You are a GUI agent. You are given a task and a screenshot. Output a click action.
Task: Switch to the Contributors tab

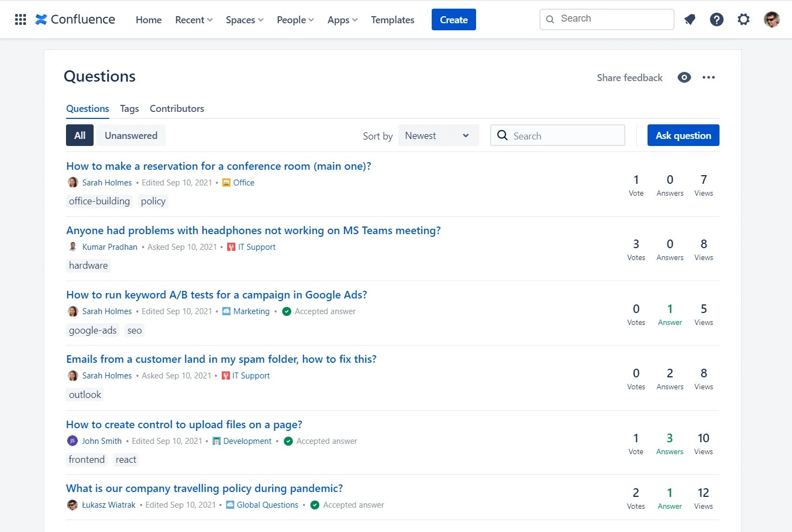(177, 108)
